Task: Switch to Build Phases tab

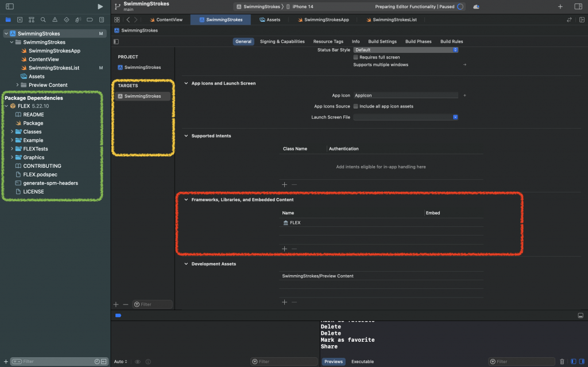Action: (418, 42)
